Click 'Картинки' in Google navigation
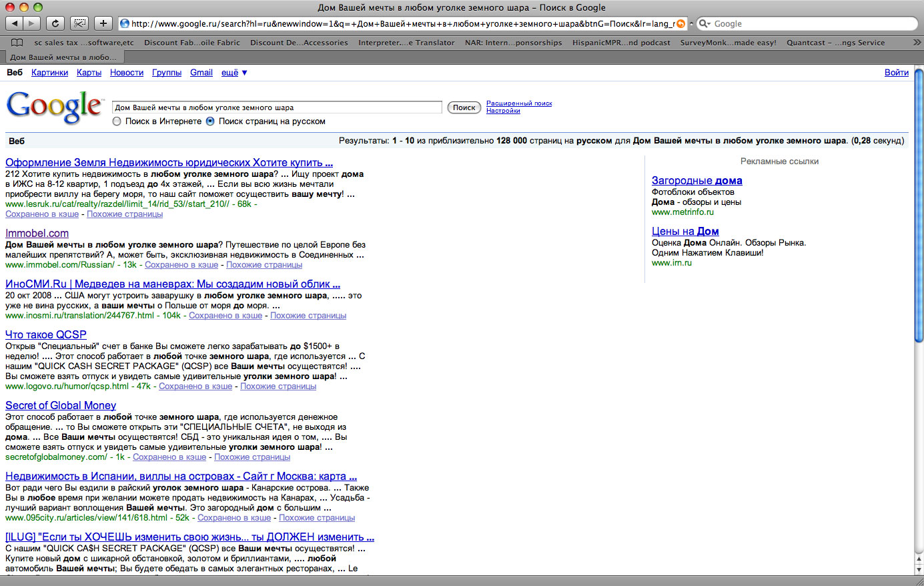This screenshot has height=586, width=924. coord(49,73)
